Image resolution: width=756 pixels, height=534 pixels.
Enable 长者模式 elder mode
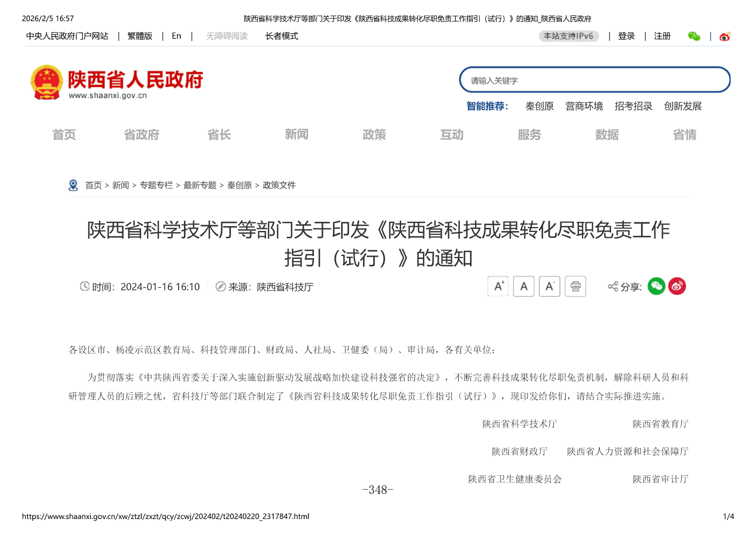pos(281,36)
